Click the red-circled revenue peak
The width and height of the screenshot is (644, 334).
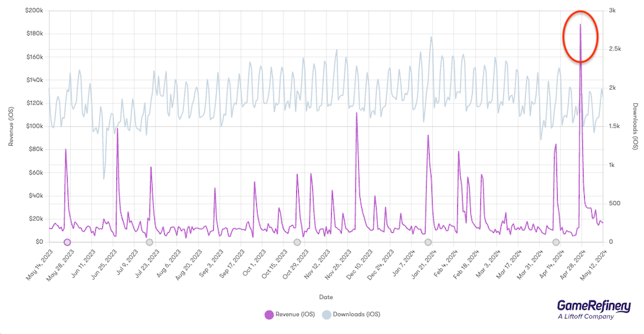[x=580, y=26]
